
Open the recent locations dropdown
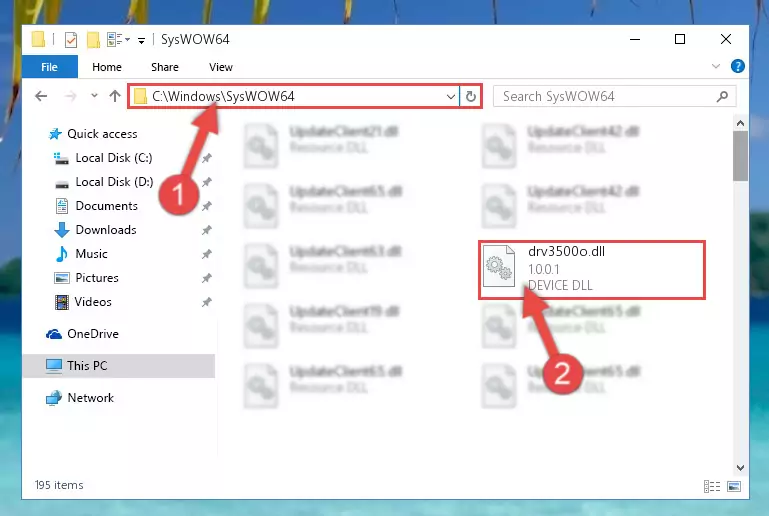pos(94,96)
